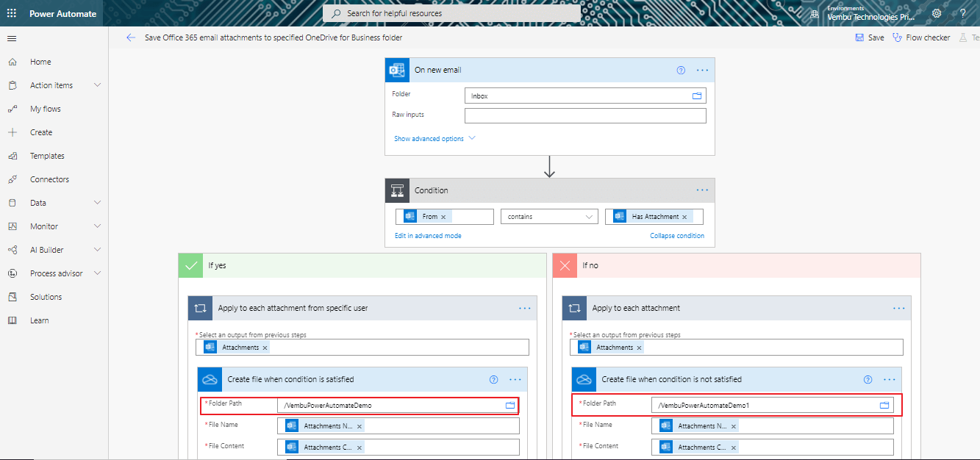This screenshot has height=460, width=980.
Task: Run the Flow checker
Action: [921, 37]
